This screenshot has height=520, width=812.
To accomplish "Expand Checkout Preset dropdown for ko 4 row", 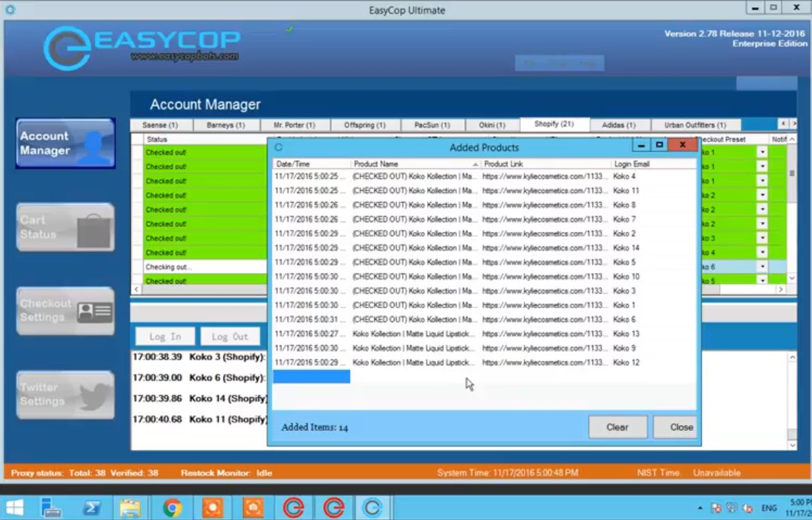I will (762, 253).
